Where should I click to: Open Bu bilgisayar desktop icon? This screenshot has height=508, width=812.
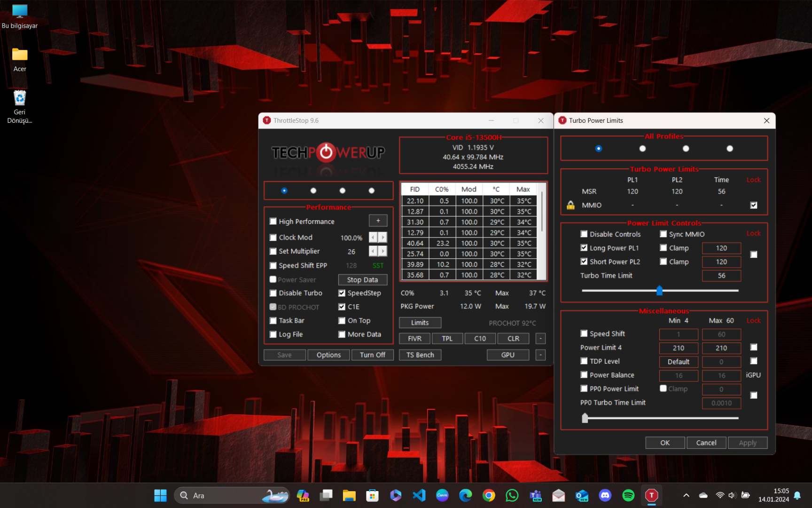(x=20, y=16)
